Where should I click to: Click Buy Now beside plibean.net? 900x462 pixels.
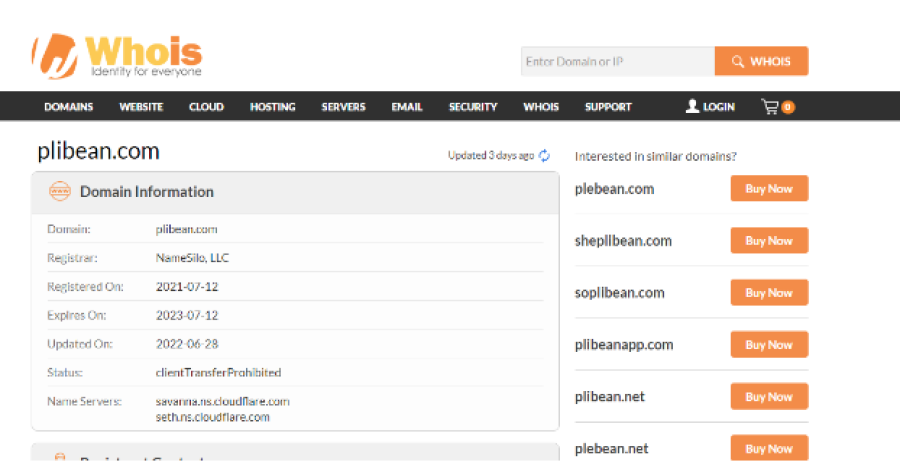[768, 397]
